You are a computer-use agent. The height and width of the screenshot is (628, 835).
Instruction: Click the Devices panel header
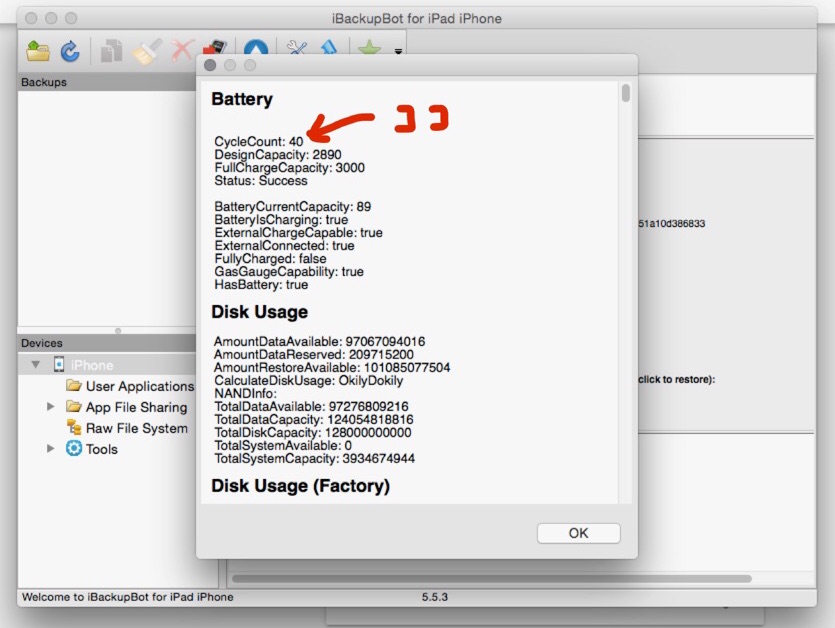click(107, 343)
